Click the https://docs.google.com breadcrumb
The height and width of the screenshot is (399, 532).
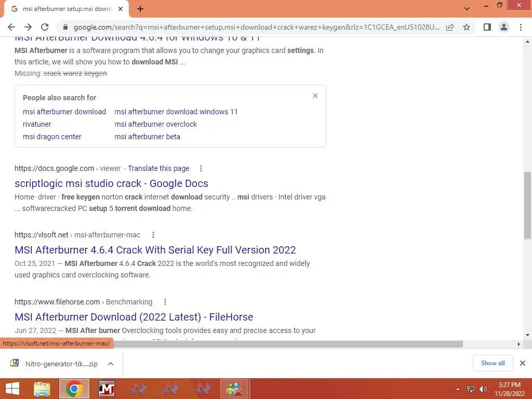(54, 168)
